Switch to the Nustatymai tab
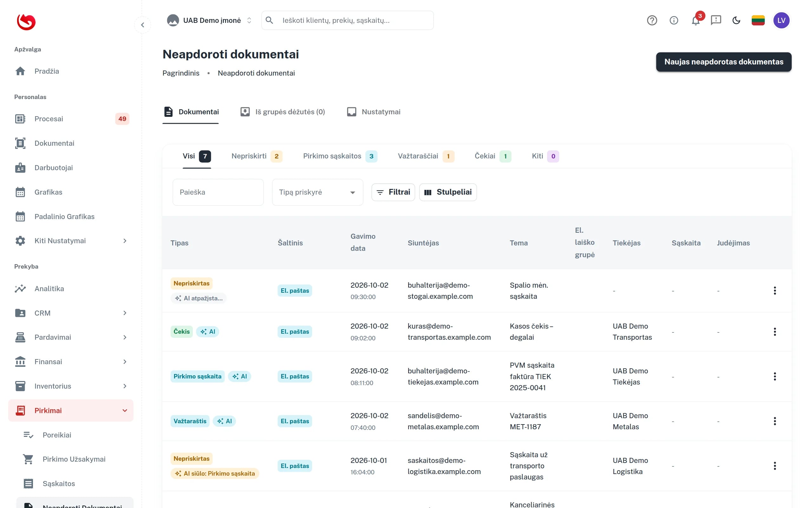This screenshot has width=812, height=508. [x=373, y=112]
